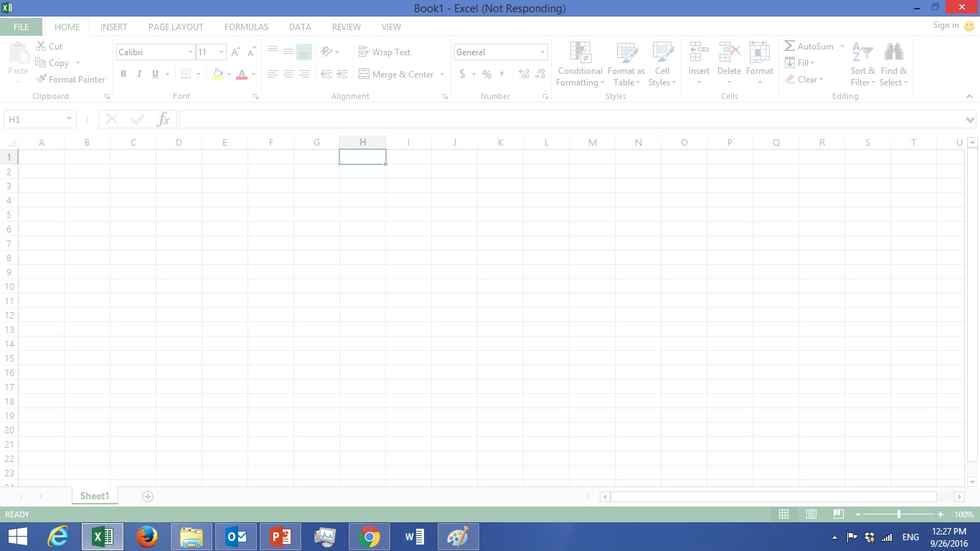Click the Paste clipboard icon
Viewport: 980px width, 551px height.
pyautogui.click(x=18, y=53)
